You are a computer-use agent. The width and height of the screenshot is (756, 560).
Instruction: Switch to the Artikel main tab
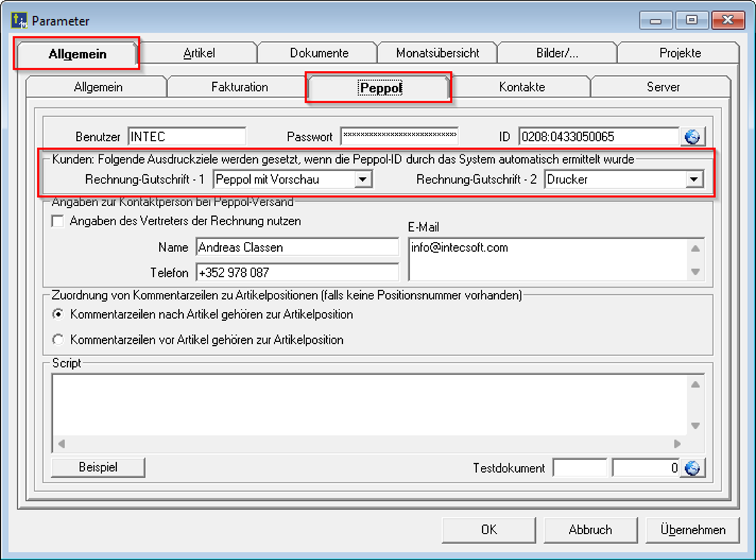[x=199, y=53]
